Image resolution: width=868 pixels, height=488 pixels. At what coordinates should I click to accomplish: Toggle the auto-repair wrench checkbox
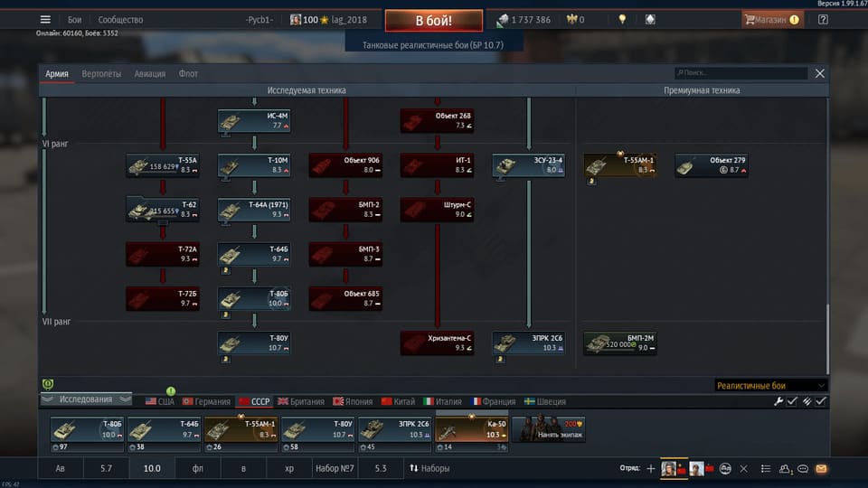click(792, 401)
